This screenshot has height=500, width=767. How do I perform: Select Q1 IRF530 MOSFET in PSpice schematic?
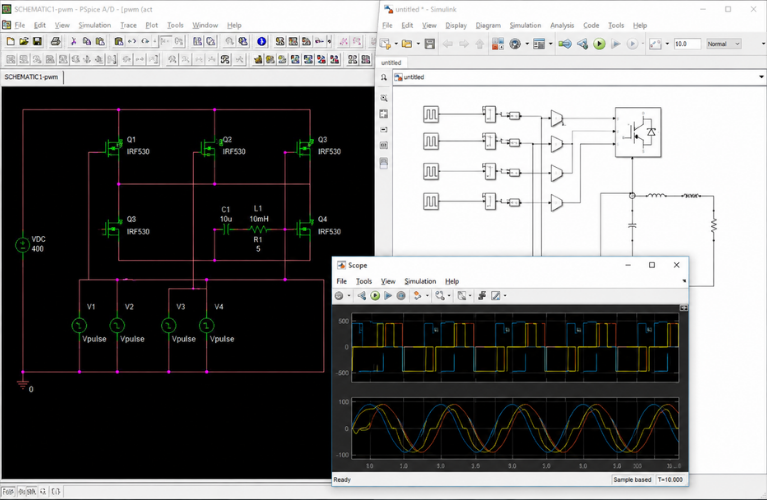[114, 146]
